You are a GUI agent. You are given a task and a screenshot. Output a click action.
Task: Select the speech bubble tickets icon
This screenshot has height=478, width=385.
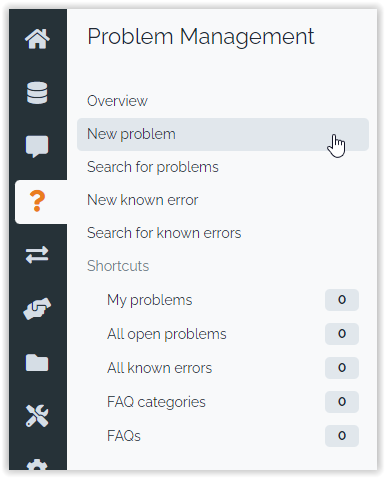pos(37,146)
